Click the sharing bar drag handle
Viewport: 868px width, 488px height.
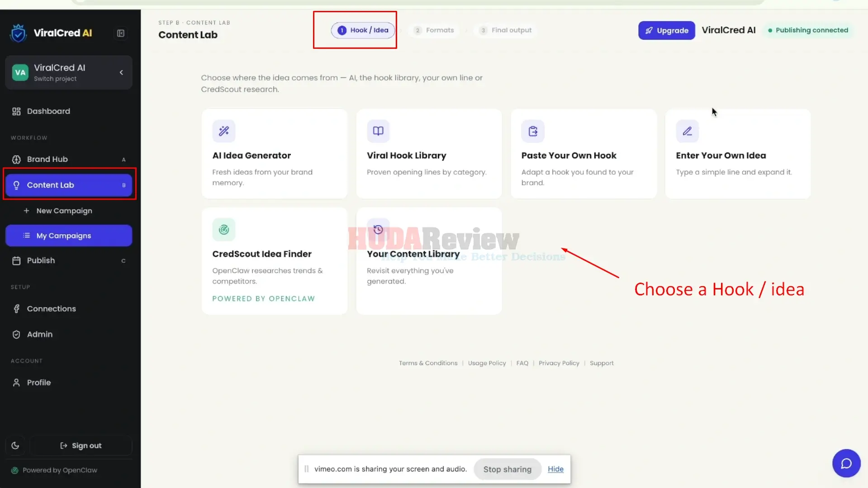click(306, 469)
